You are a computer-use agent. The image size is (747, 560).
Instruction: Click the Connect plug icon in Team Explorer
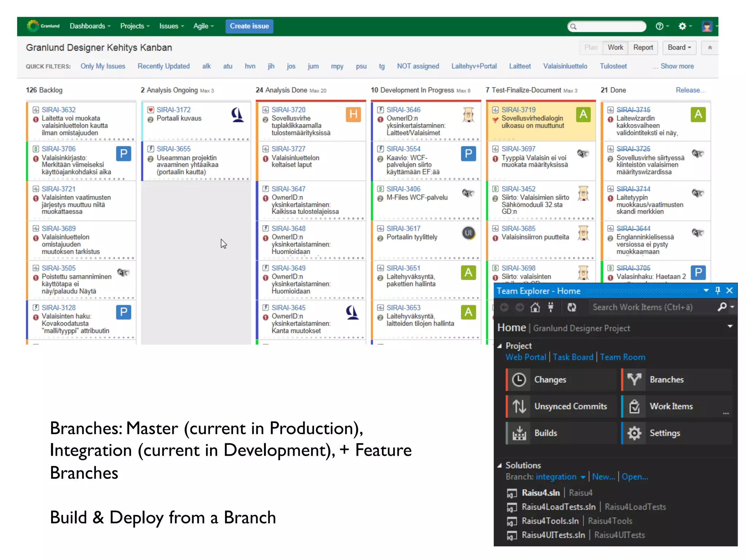(x=551, y=307)
